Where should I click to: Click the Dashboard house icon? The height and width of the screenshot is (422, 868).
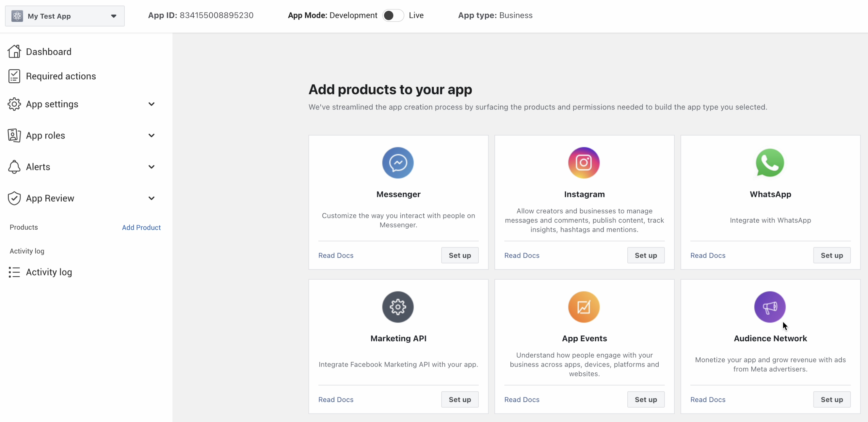[14, 52]
